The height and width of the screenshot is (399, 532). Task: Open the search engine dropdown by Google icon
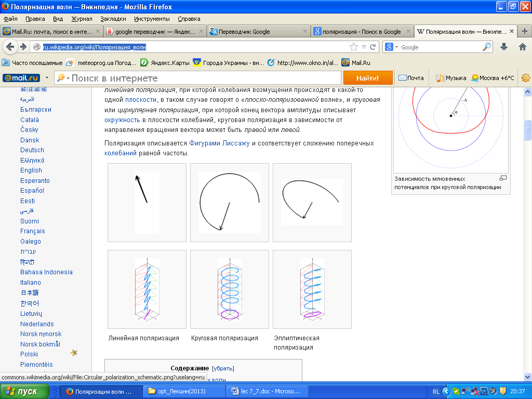(396, 47)
